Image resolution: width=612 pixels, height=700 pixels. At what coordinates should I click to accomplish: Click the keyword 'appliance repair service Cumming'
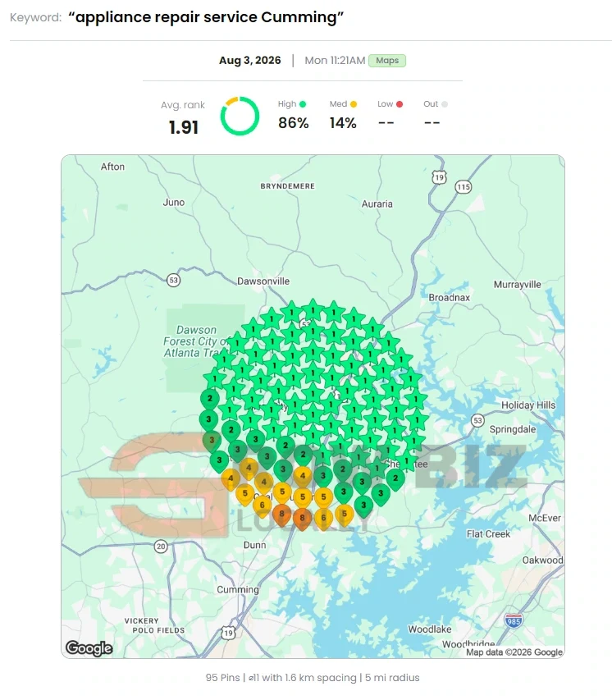pyautogui.click(x=206, y=17)
